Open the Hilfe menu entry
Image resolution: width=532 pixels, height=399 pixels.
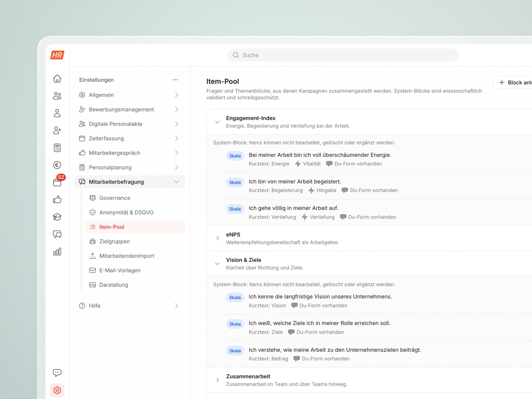coord(130,306)
